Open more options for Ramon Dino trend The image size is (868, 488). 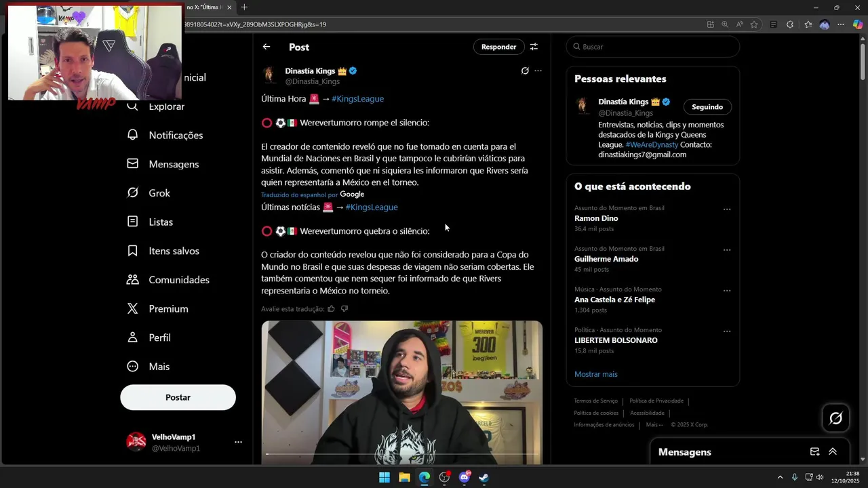click(x=727, y=209)
